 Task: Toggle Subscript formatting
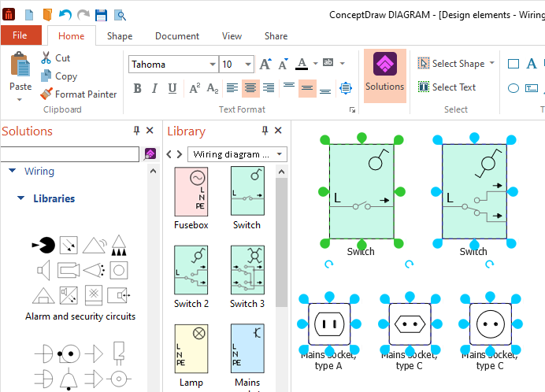tap(213, 88)
